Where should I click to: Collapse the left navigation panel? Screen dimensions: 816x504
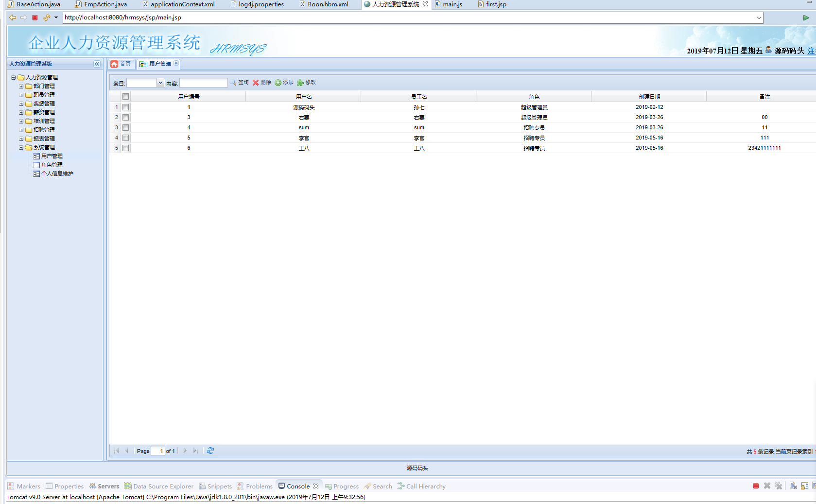coord(97,64)
